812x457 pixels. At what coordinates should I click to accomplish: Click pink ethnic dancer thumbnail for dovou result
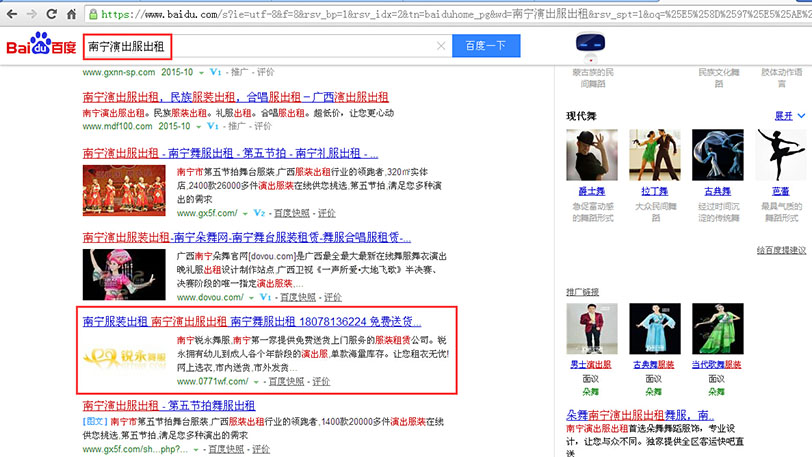(x=124, y=275)
